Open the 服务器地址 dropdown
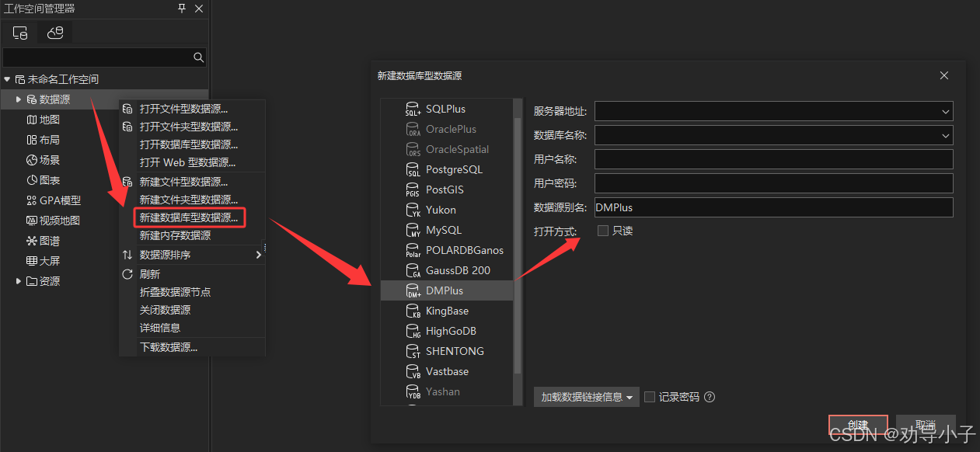Screen dimensions: 980x452 (945, 112)
